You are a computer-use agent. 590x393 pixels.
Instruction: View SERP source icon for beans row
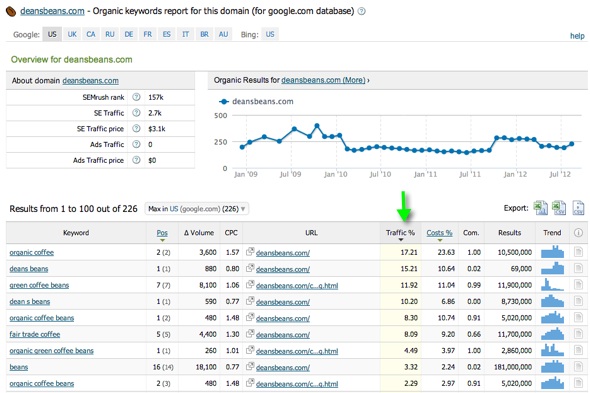(578, 367)
